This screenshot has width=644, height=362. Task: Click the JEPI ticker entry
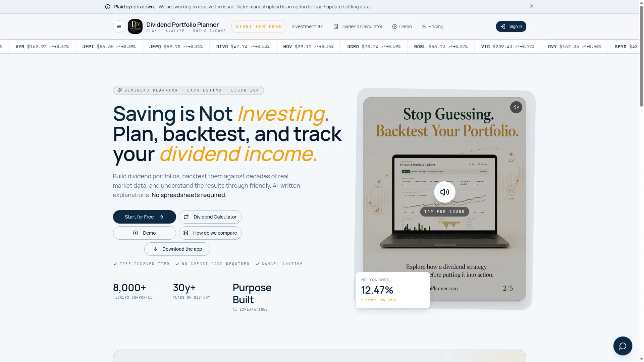tap(109, 47)
